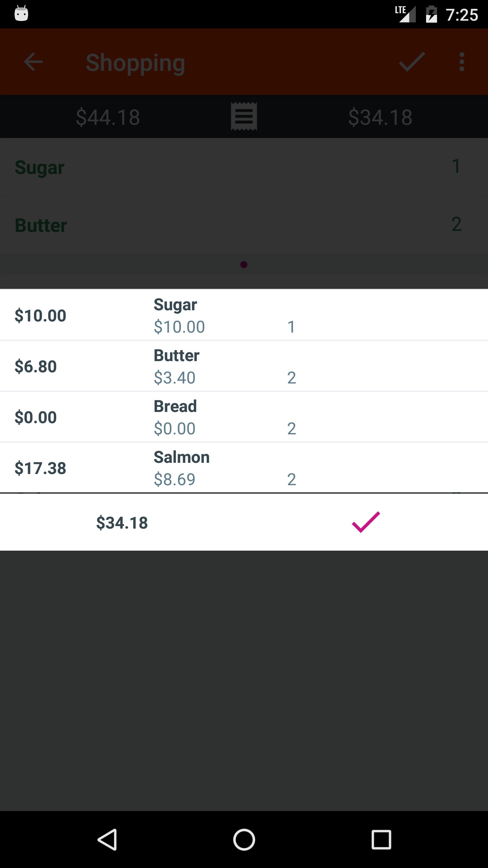Tap the $44.18 total in summary bar
Screen dimensions: 488x868
[x=108, y=117]
